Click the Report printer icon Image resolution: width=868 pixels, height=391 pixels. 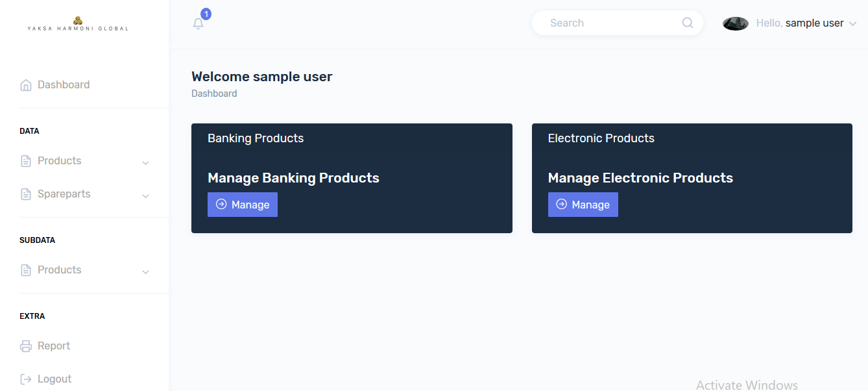click(26, 346)
